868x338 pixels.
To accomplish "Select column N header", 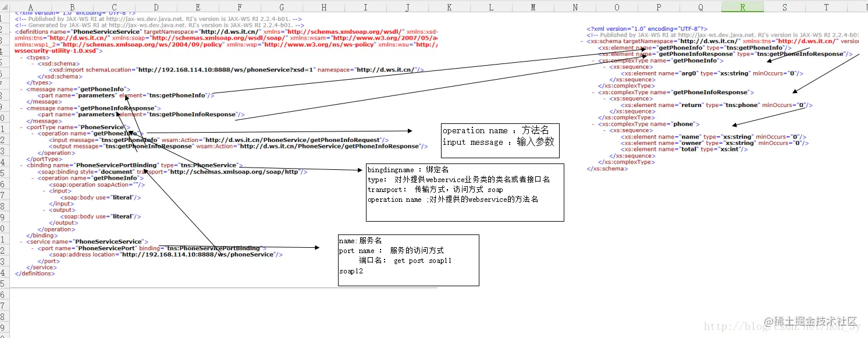I will click(575, 6).
